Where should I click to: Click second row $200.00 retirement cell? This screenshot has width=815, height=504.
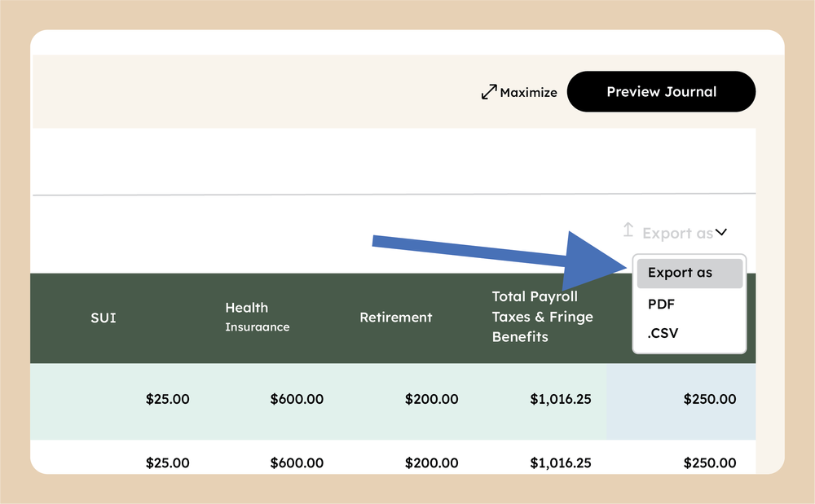(x=431, y=462)
